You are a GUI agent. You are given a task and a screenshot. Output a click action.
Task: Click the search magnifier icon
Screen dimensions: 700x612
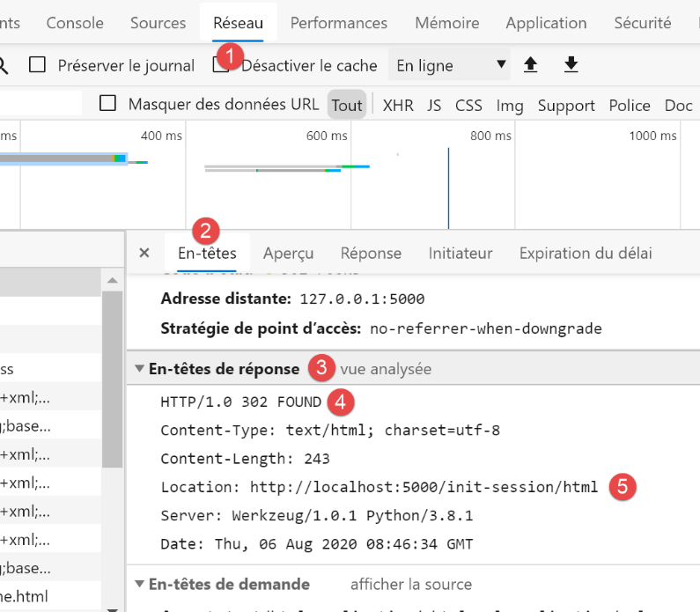[3, 65]
